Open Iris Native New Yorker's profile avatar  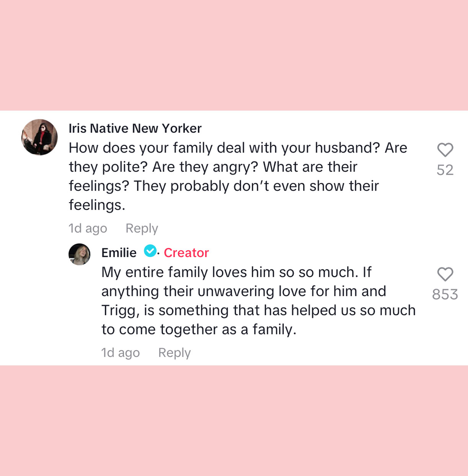click(x=39, y=137)
